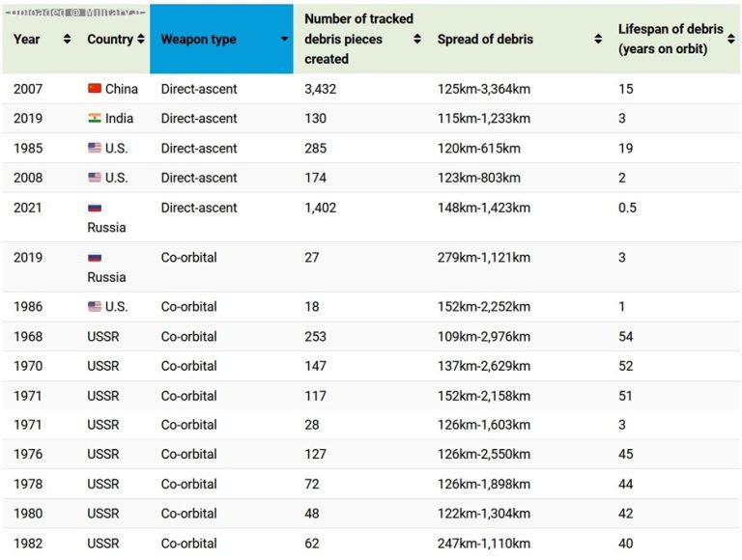
Task: Sort by Lifespan of debris arrows
Action: click(731, 39)
